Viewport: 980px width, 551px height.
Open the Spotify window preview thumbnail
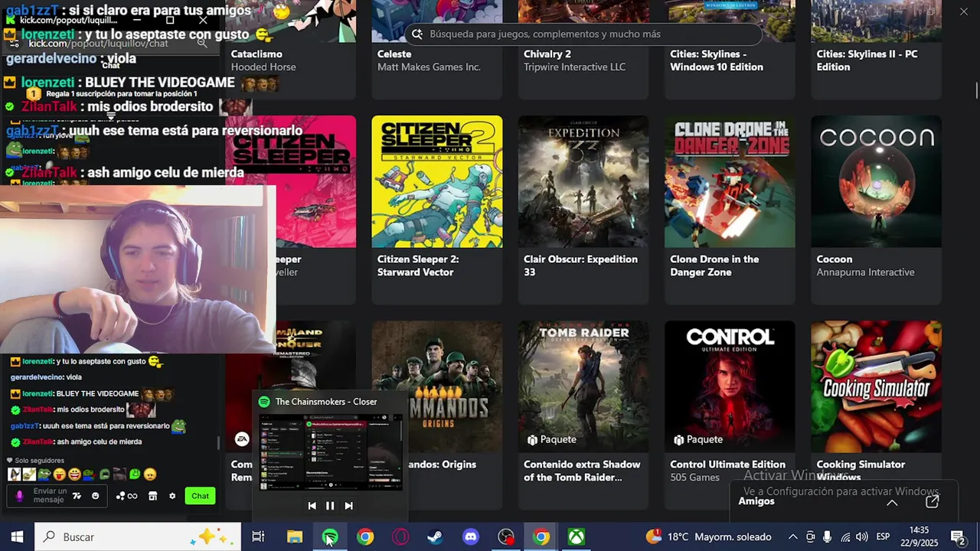[330, 452]
